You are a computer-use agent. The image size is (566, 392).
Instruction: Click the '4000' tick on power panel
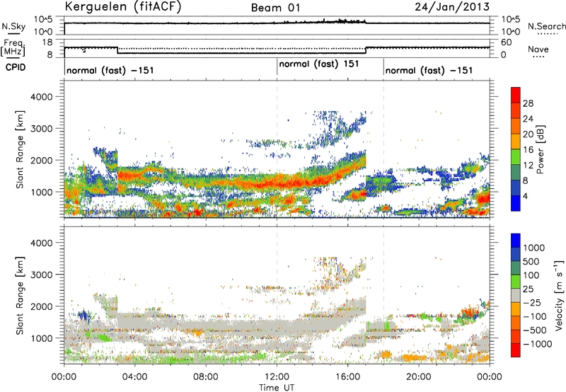pos(42,97)
